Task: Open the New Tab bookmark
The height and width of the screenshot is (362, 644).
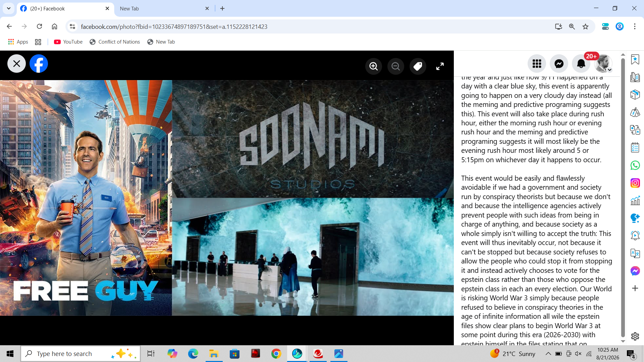Action: pyautogui.click(x=161, y=42)
